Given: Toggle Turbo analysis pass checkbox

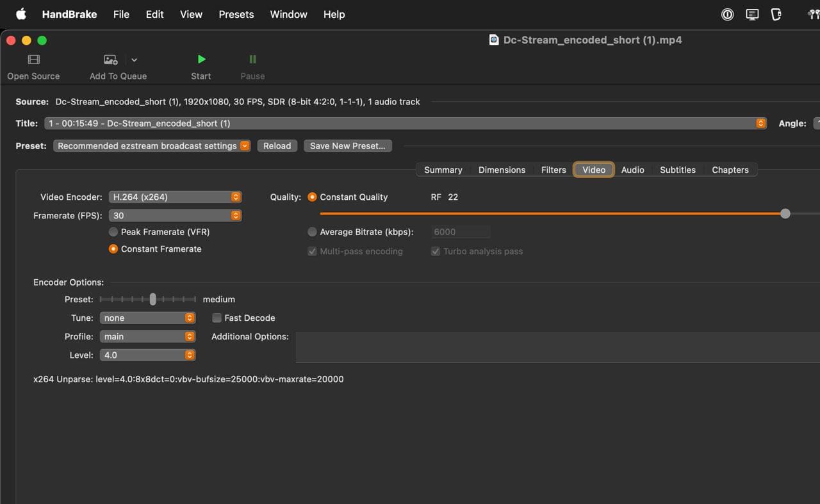Looking at the screenshot, I should coord(436,251).
